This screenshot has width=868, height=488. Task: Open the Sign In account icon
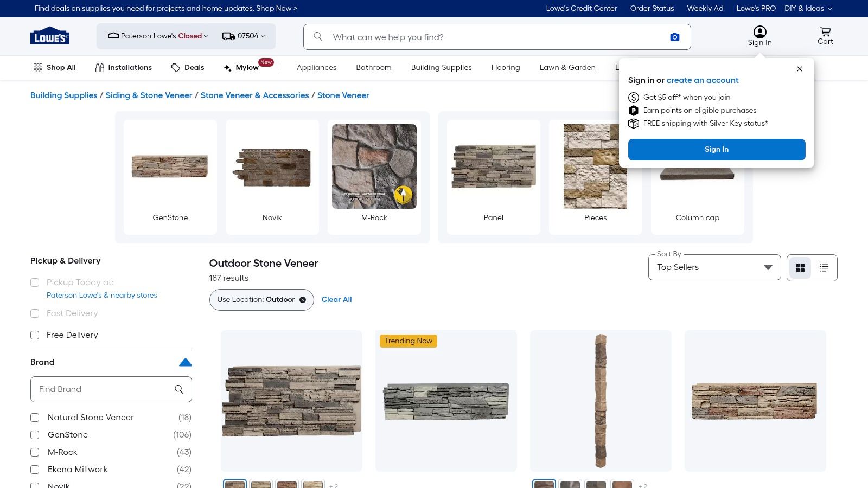(759, 36)
